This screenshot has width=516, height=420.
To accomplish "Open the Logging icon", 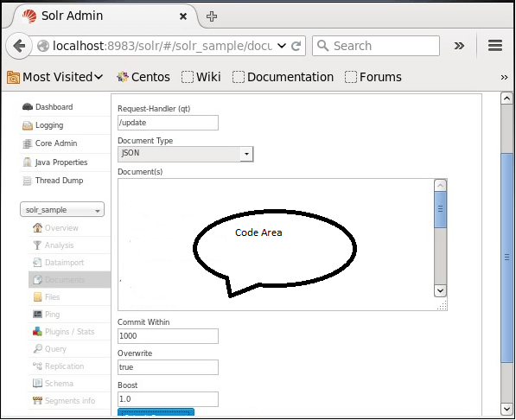I will [x=28, y=125].
